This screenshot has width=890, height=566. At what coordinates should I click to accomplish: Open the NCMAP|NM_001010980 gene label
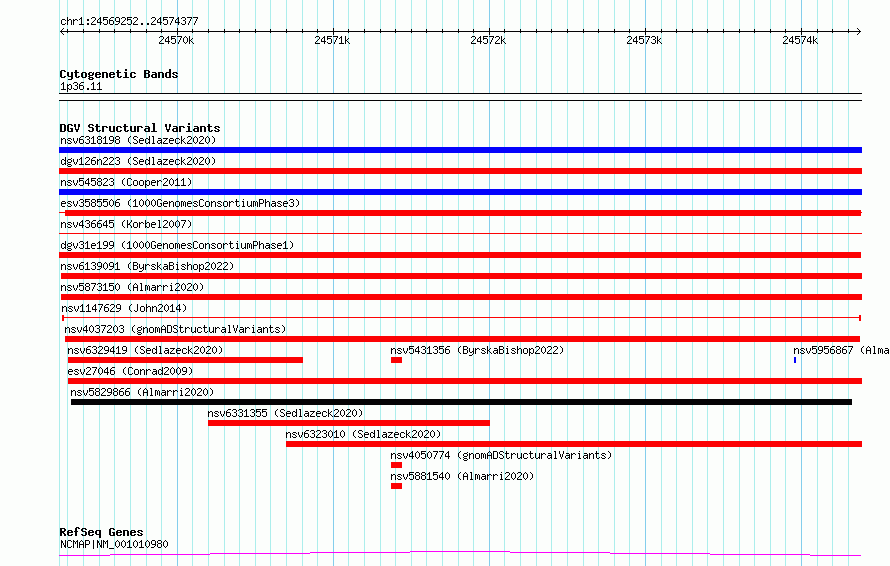coord(114,544)
